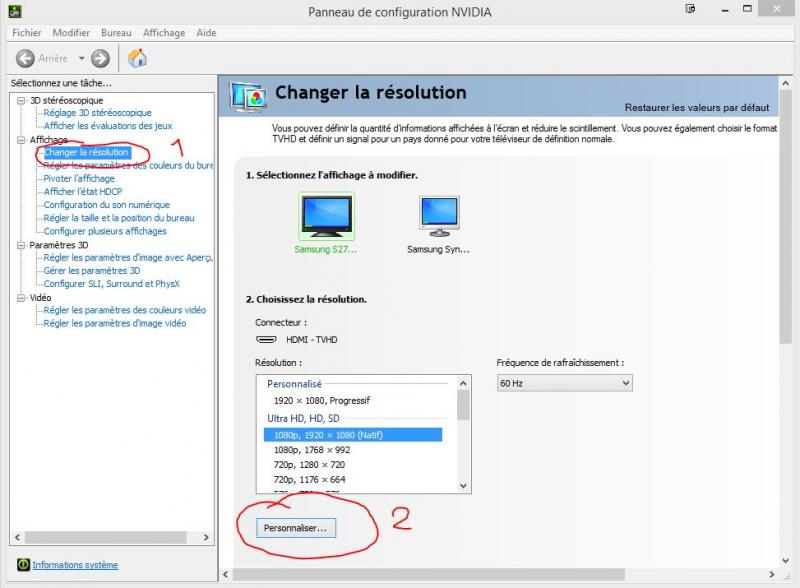This screenshot has height=588, width=800.
Task: Collapse the Vidéo tree node
Action: (x=21, y=298)
